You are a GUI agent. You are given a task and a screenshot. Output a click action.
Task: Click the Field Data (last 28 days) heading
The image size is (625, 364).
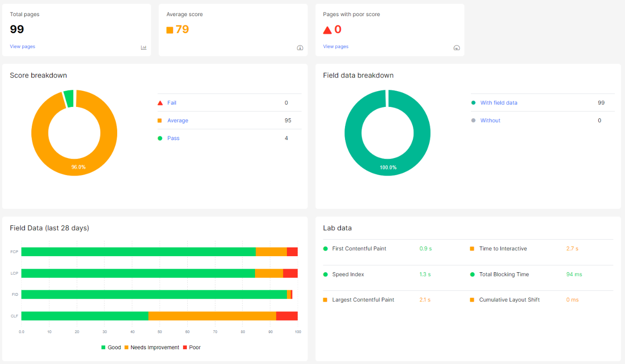49,228
